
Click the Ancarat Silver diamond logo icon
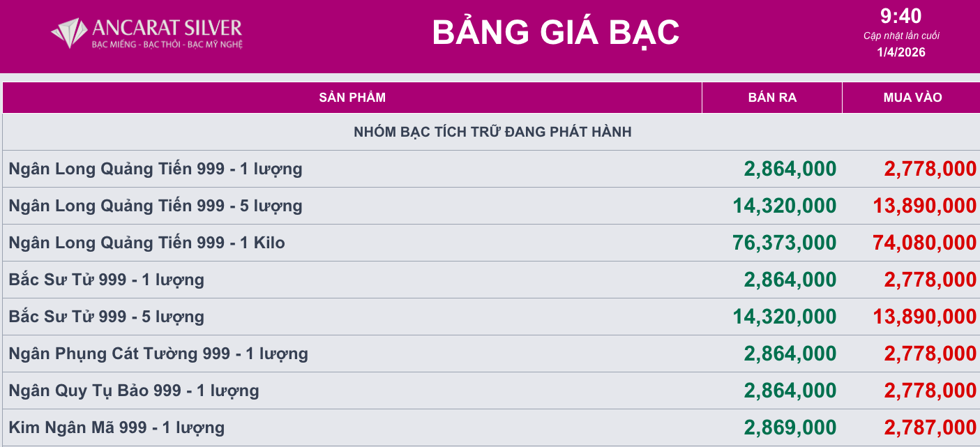pos(70,33)
